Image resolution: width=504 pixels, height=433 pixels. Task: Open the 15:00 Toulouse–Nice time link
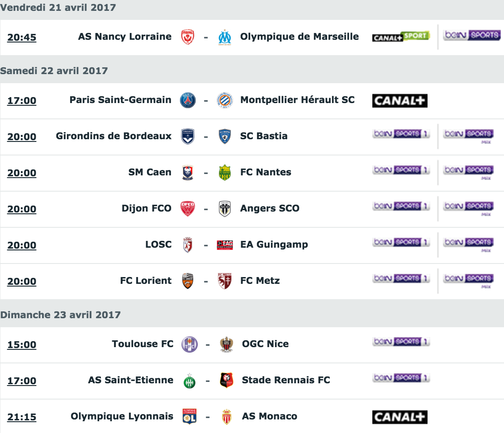pyautogui.click(x=22, y=345)
